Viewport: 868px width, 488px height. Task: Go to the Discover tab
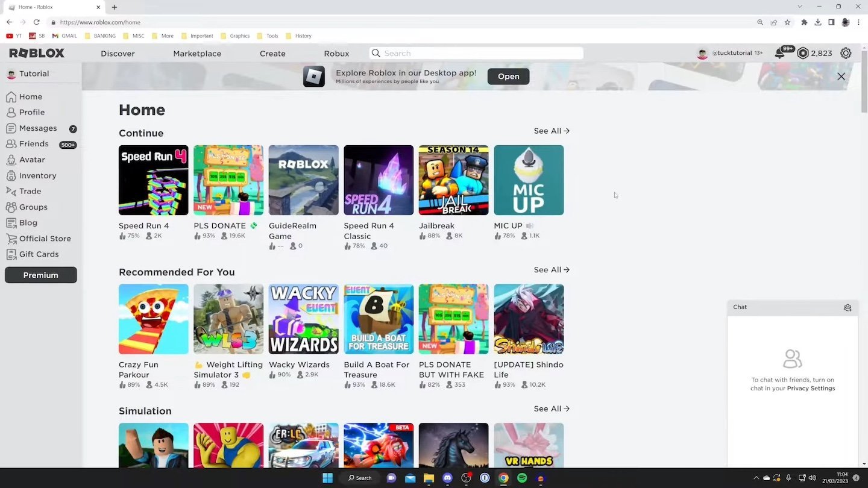pos(118,54)
